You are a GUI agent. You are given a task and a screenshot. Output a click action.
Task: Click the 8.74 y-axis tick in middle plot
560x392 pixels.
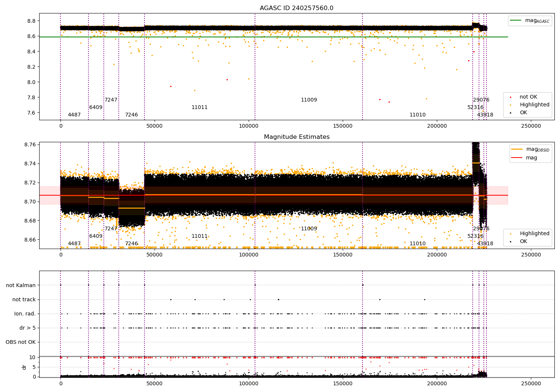pyautogui.click(x=30, y=164)
